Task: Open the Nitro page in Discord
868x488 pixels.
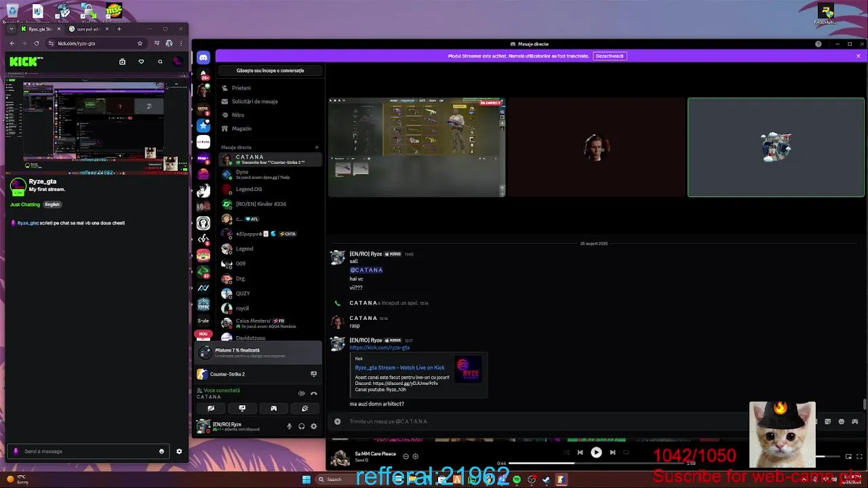Action: click(269, 115)
